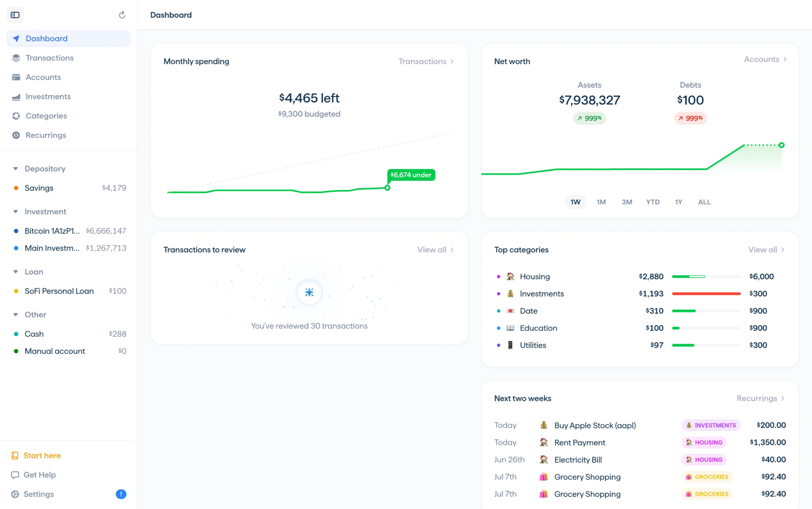
Task: Click the Housing budget progress bar
Action: click(x=706, y=276)
